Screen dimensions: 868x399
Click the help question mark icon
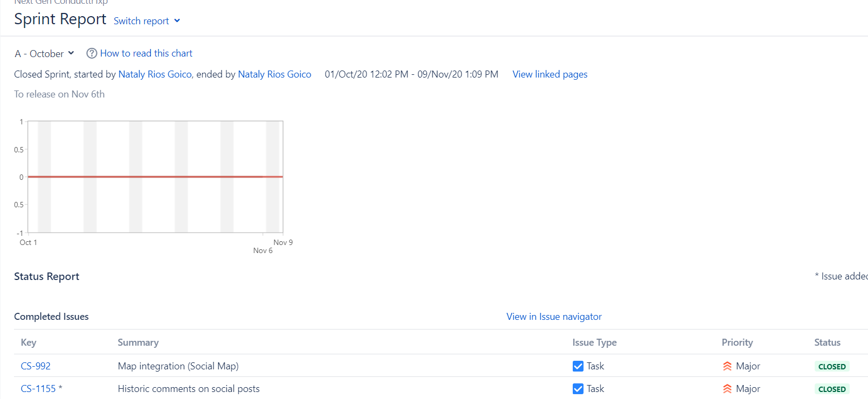point(92,53)
